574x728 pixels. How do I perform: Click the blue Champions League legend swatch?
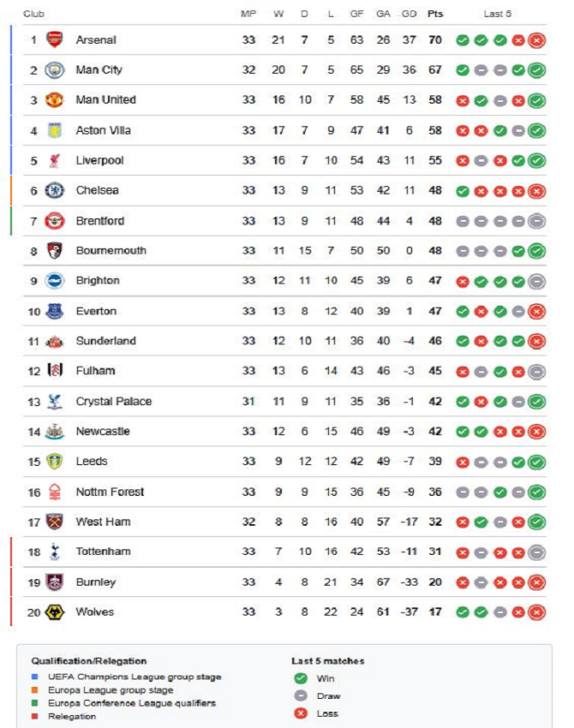pos(34,677)
